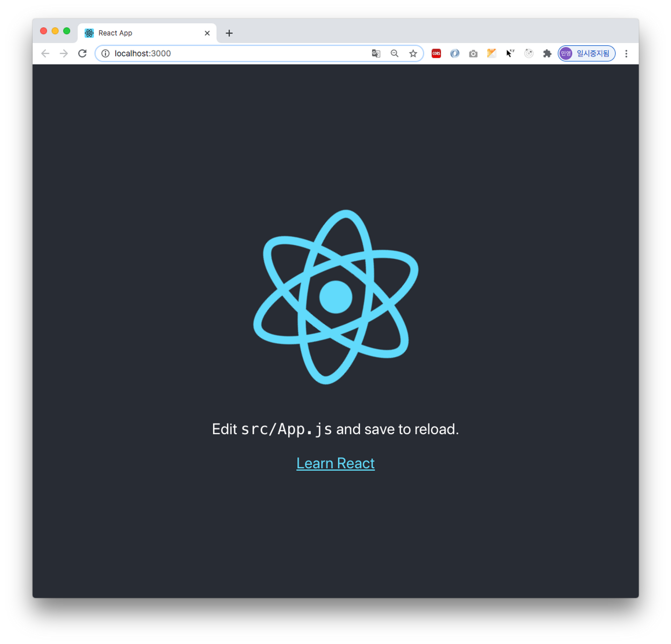Open the zoom magnifier in address bar
This screenshot has height=644, width=671.
point(394,53)
